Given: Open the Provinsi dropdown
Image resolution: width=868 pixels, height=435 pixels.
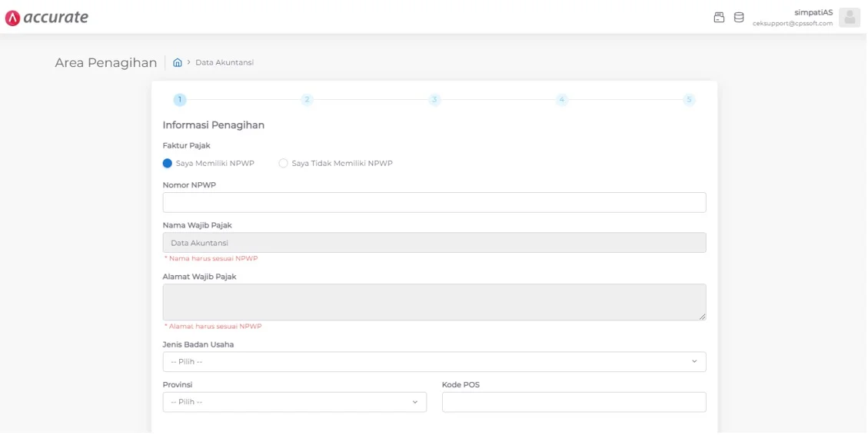Looking at the screenshot, I should coord(294,402).
